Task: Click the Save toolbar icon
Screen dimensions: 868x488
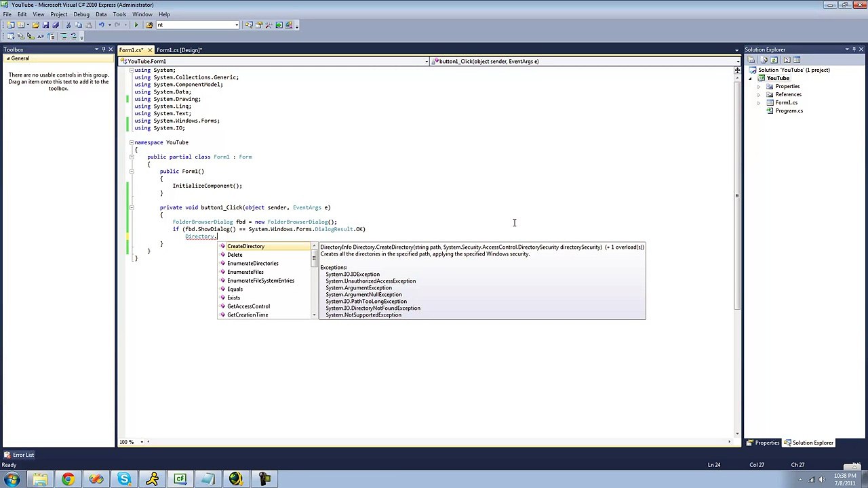Action: (45, 25)
